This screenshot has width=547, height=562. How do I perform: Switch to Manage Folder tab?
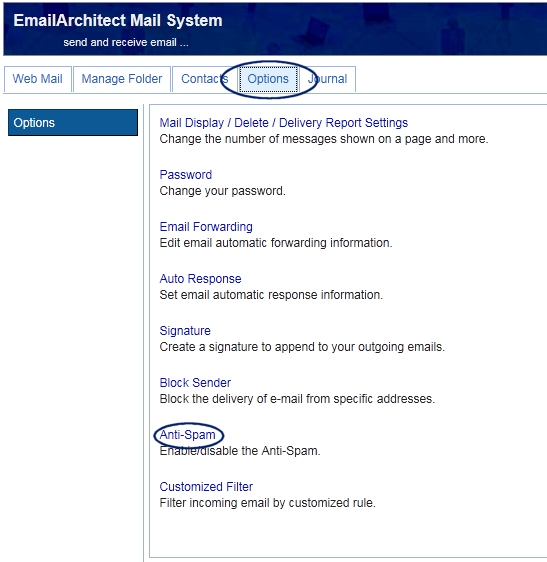(x=122, y=79)
